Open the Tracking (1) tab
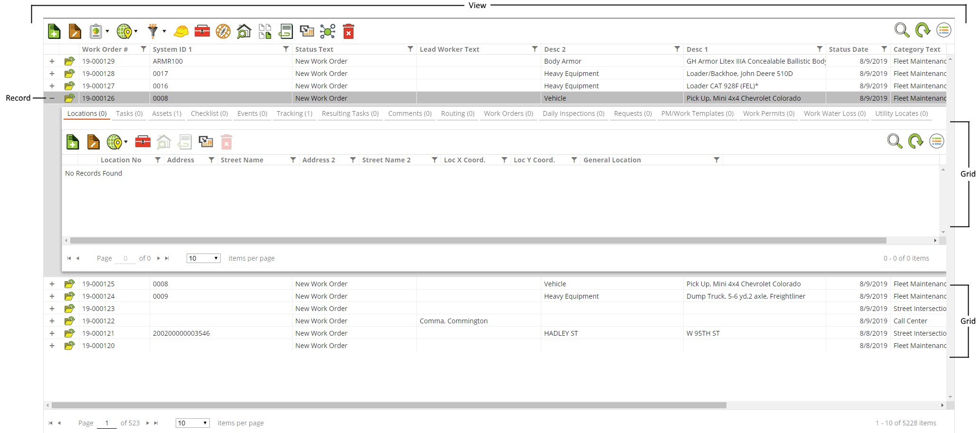 [294, 113]
